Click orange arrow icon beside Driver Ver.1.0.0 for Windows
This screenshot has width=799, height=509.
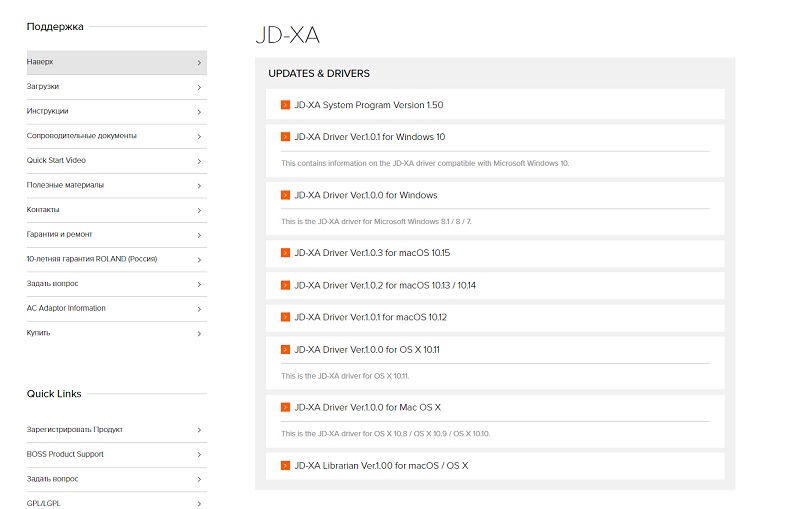(x=285, y=195)
